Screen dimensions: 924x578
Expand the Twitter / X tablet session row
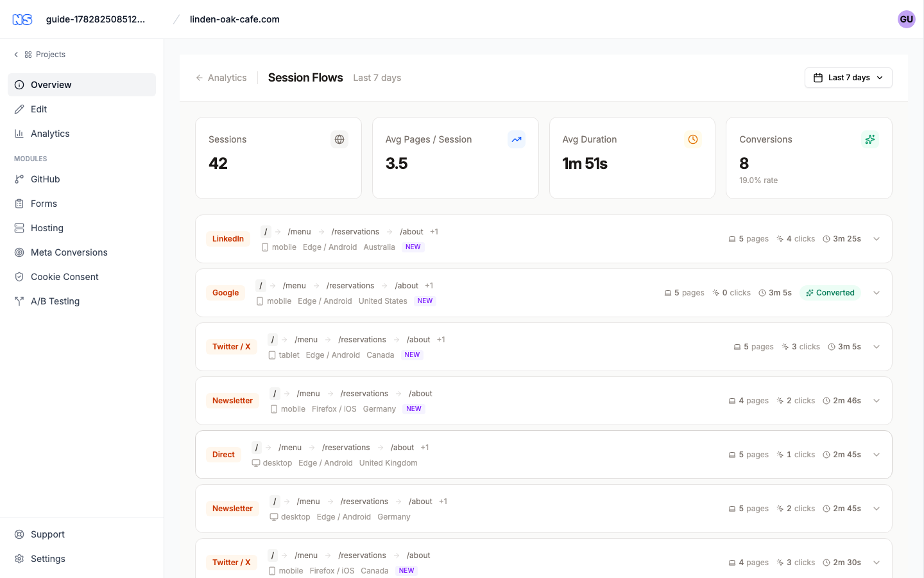coord(877,347)
